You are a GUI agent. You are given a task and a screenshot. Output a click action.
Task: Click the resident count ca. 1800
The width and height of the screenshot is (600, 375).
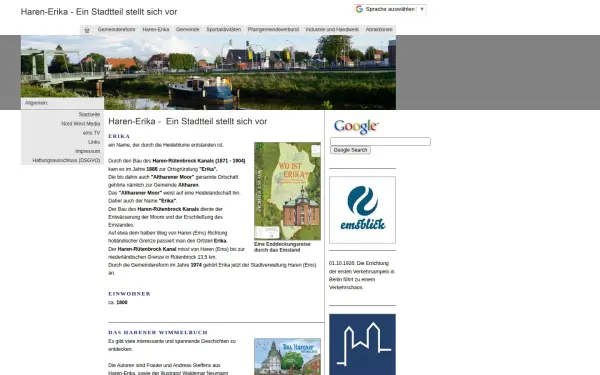pos(118,302)
